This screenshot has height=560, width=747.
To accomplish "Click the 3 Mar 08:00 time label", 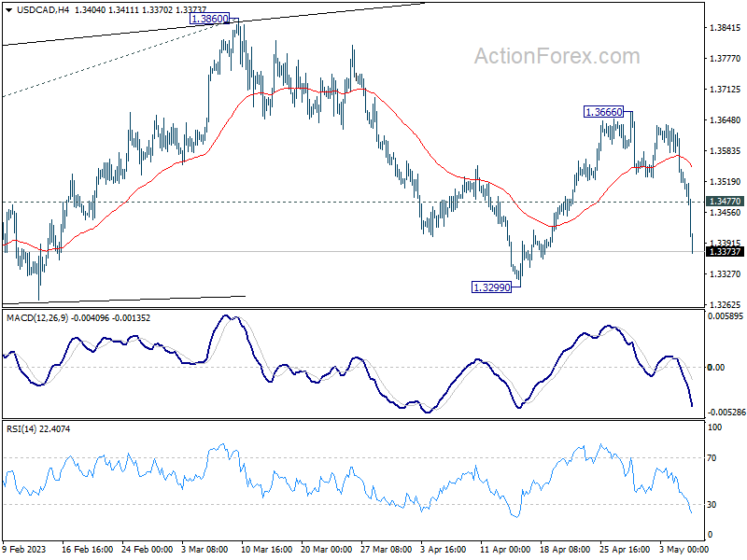I will (206, 549).
